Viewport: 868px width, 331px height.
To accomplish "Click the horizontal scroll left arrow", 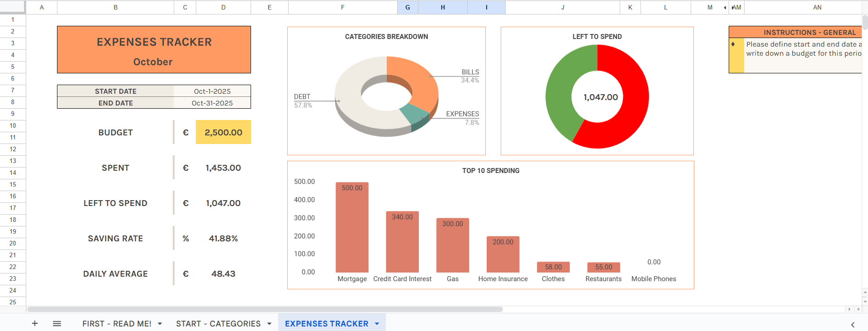I will 849,309.
